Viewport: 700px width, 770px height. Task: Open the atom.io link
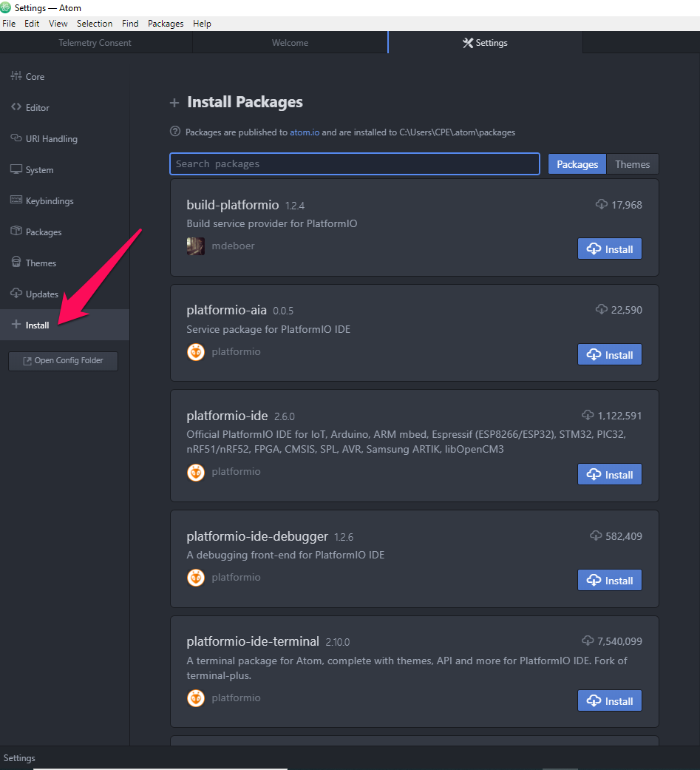[x=305, y=132]
